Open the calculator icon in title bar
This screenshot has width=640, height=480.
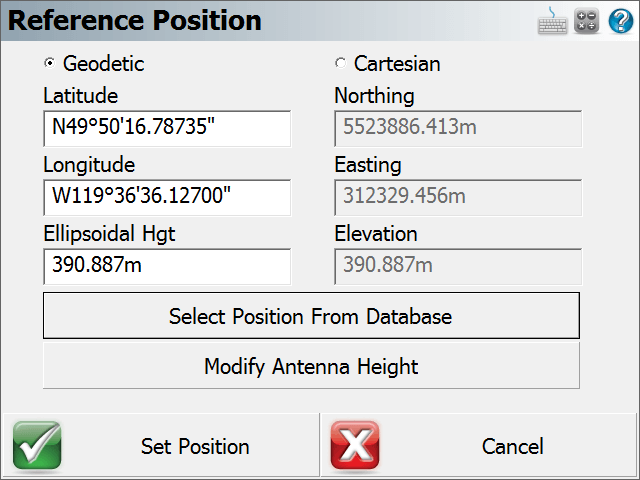(x=587, y=21)
